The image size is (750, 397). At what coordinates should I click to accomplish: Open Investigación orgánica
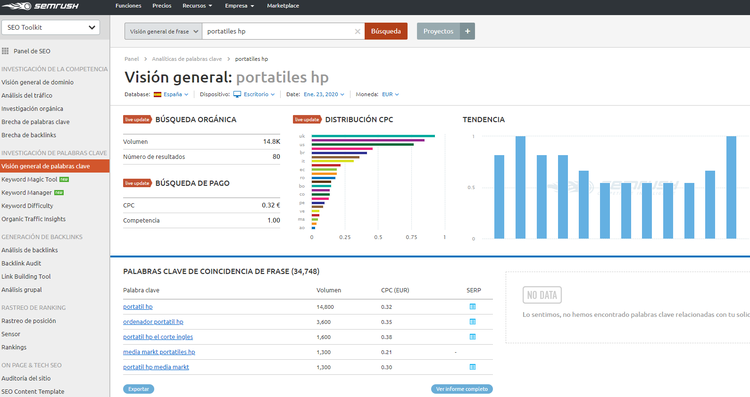[32, 109]
